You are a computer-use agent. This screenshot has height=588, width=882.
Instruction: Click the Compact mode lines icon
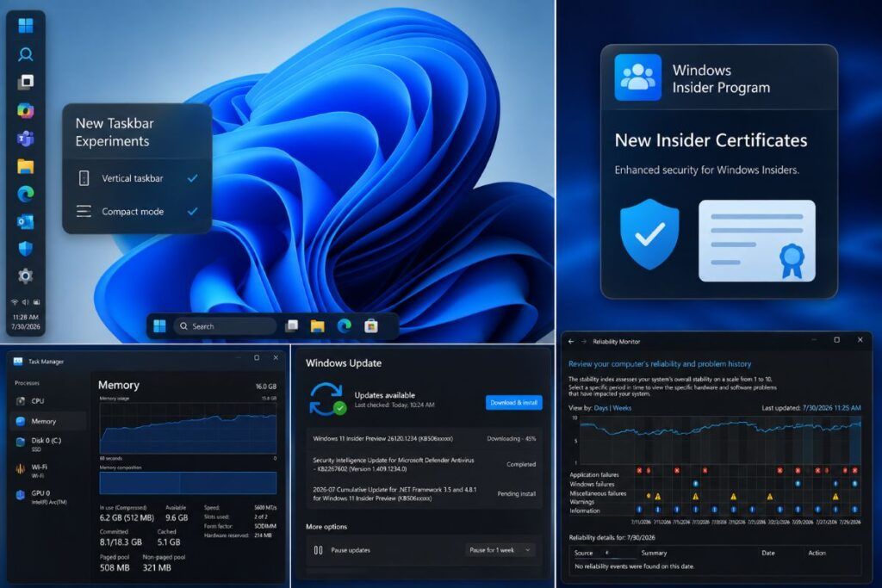coord(84,212)
